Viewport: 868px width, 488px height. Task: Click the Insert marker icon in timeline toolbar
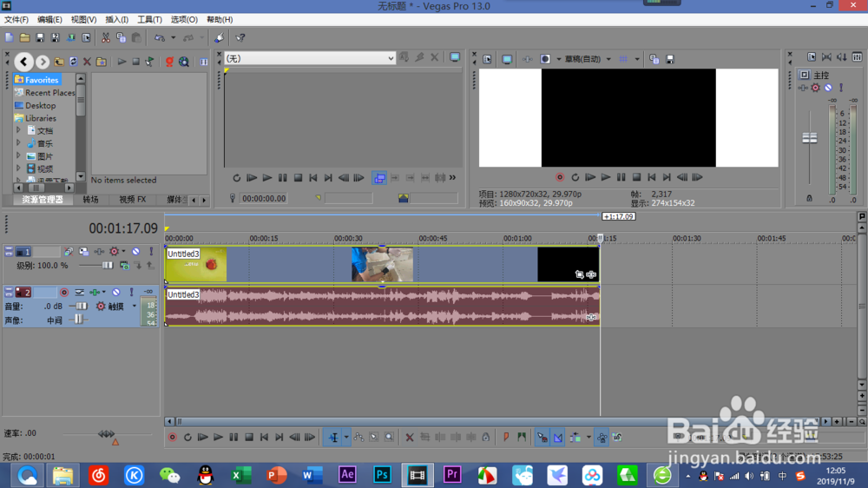click(x=506, y=437)
